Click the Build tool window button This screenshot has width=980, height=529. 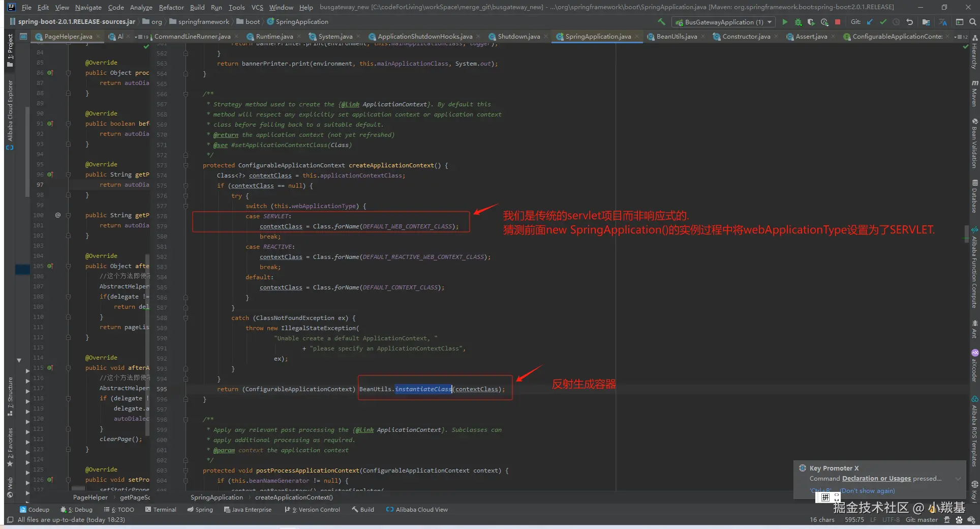[363, 509]
